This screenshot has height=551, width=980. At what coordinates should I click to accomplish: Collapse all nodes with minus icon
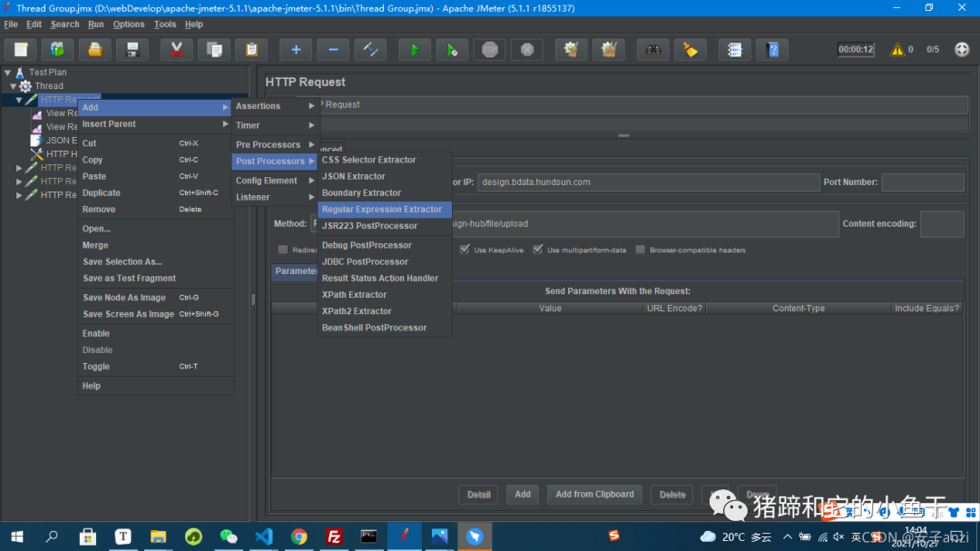(x=333, y=49)
